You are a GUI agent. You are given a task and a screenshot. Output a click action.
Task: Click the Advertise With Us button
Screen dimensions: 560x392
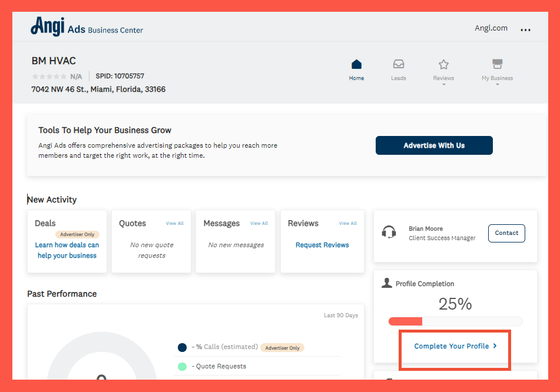click(434, 145)
